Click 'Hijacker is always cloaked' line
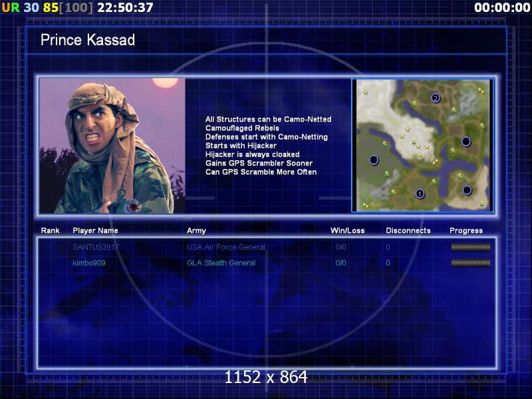This screenshot has width=532, height=399. [253, 155]
